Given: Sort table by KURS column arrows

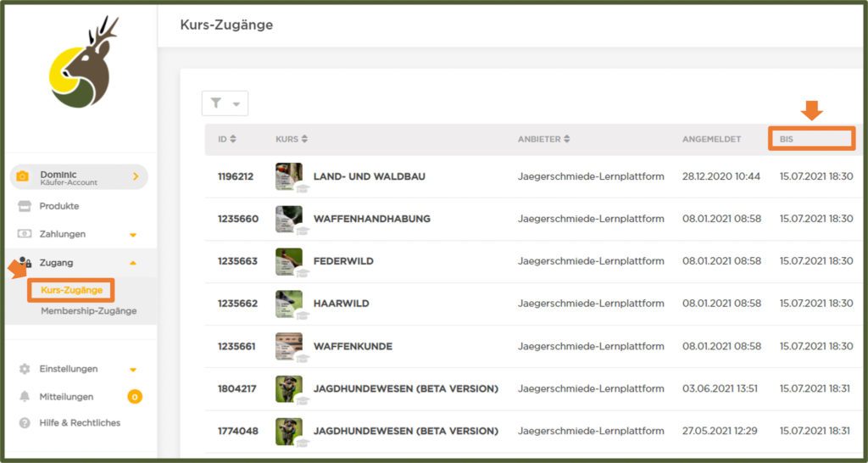Looking at the screenshot, I should click(x=304, y=139).
